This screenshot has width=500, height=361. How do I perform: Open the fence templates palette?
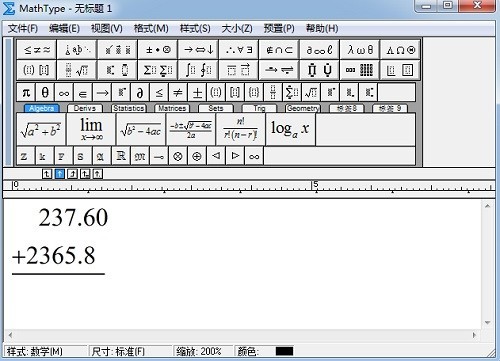coord(37,70)
